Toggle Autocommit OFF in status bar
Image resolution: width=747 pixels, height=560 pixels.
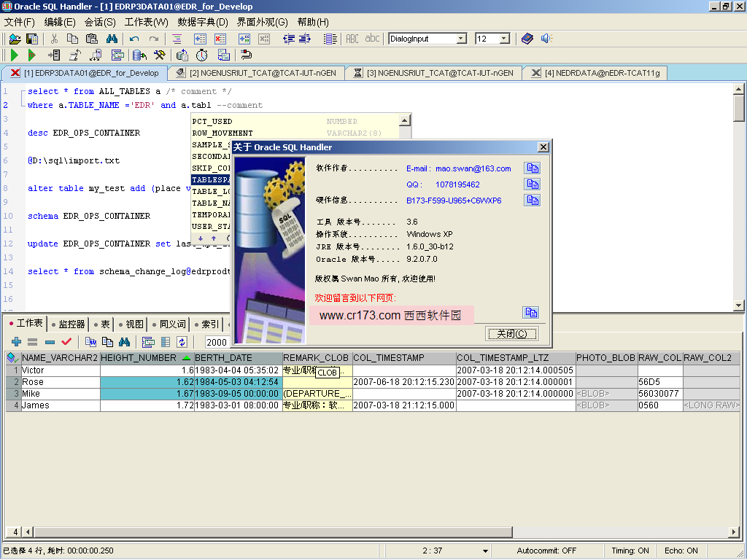click(x=546, y=551)
